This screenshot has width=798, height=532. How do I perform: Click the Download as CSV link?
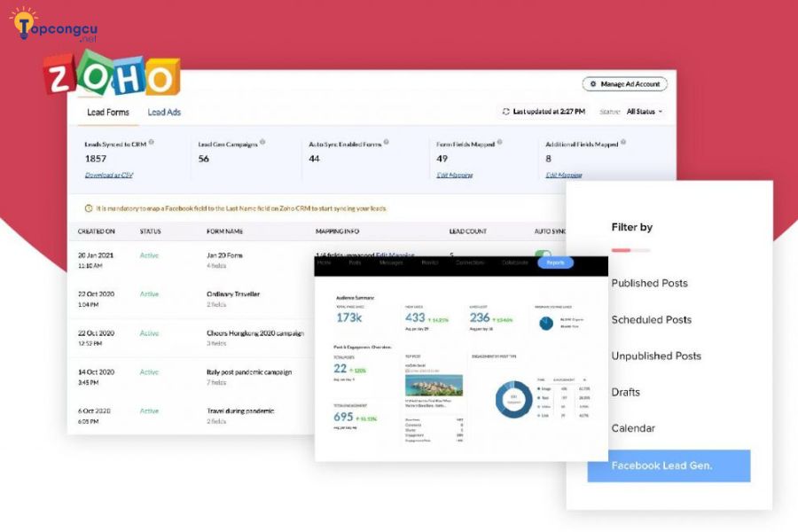[109, 176]
